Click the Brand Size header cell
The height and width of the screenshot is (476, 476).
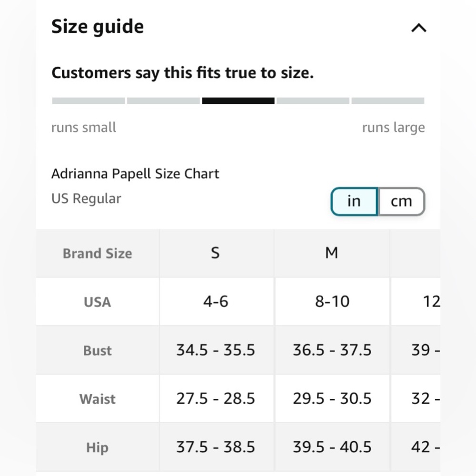click(x=98, y=253)
